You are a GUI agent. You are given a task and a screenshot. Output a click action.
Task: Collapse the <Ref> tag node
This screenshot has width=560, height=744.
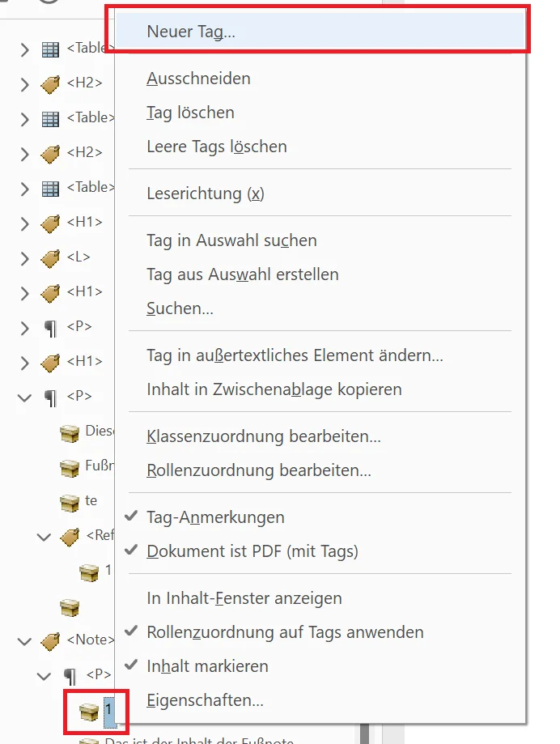click(x=44, y=537)
